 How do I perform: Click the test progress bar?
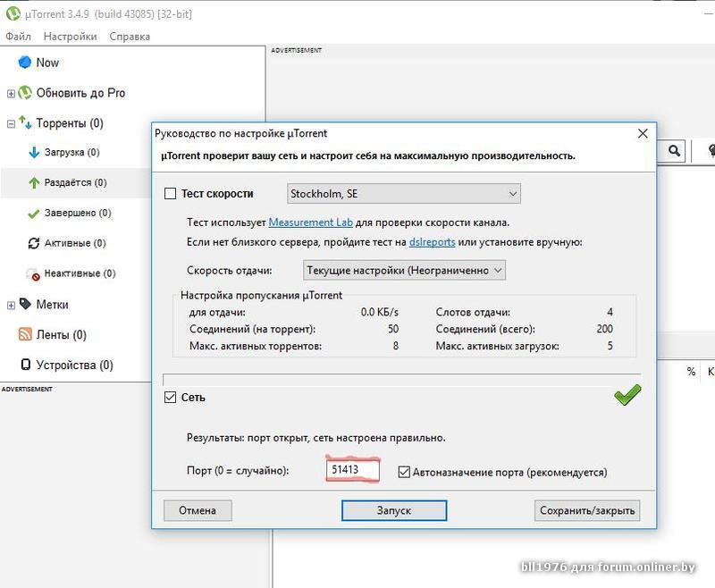point(401,380)
